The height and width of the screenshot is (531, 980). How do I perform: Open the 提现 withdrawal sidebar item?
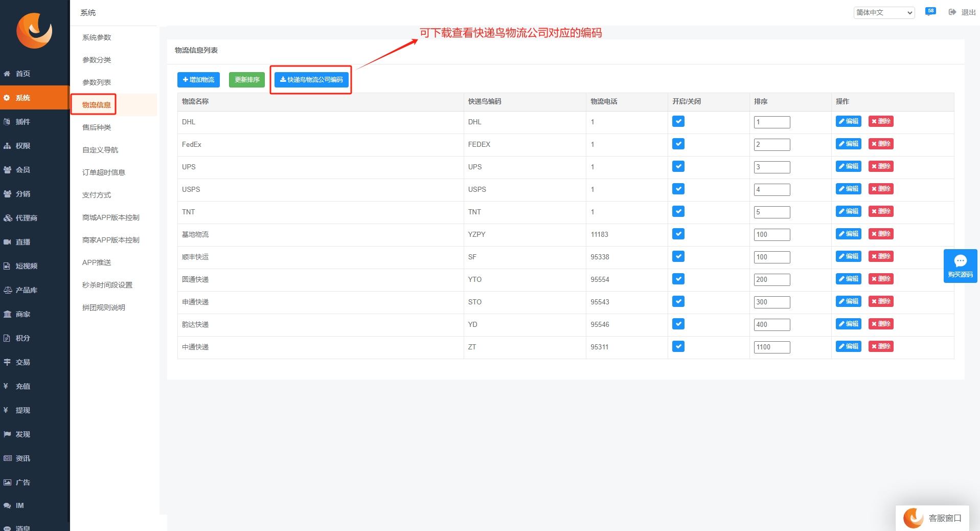coord(34,410)
